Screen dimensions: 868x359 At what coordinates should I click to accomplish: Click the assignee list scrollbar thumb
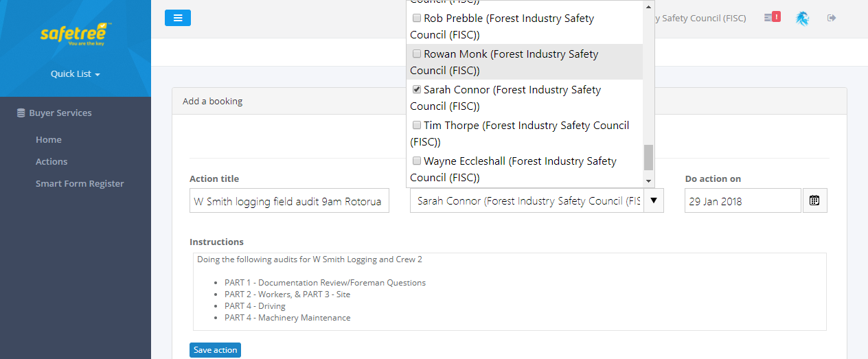coord(648,157)
